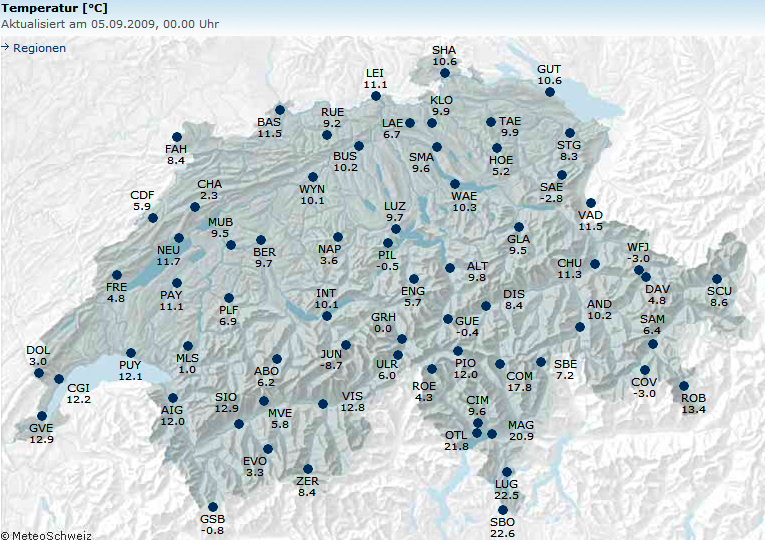
Task: Click the GSB station dot
Action: coord(213,507)
